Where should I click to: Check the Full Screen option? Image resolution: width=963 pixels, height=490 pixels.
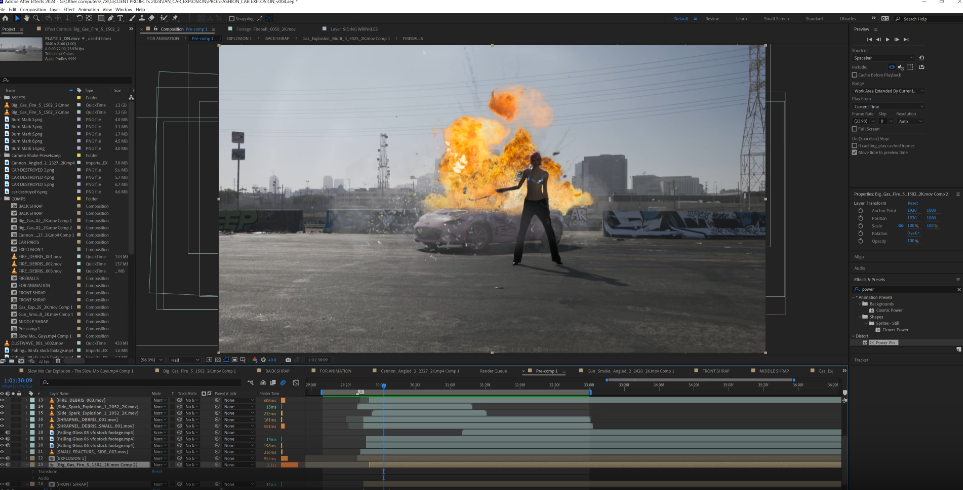tap(854, 129)
